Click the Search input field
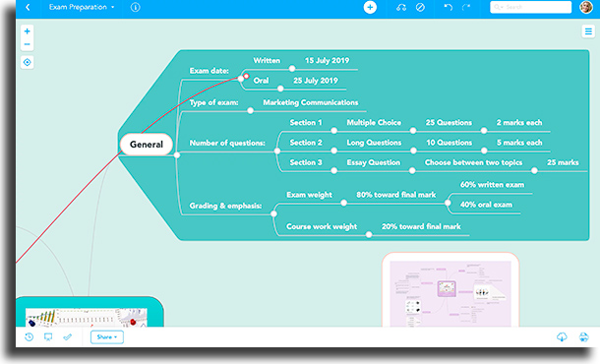Image resolution: width=600 pixels, height=364 pixels. (x=531, y=7)
